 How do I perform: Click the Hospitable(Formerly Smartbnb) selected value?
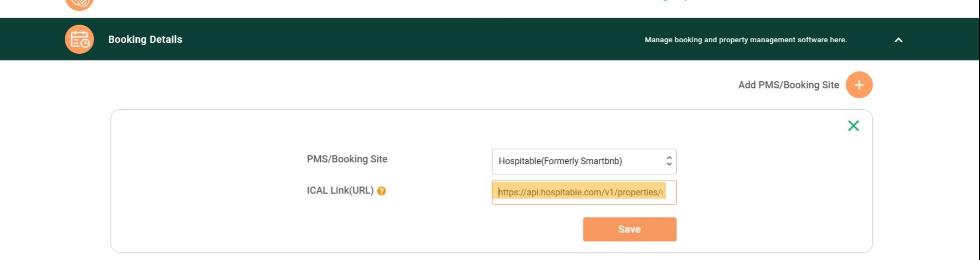pyautogui.click(x=560, y=161)
